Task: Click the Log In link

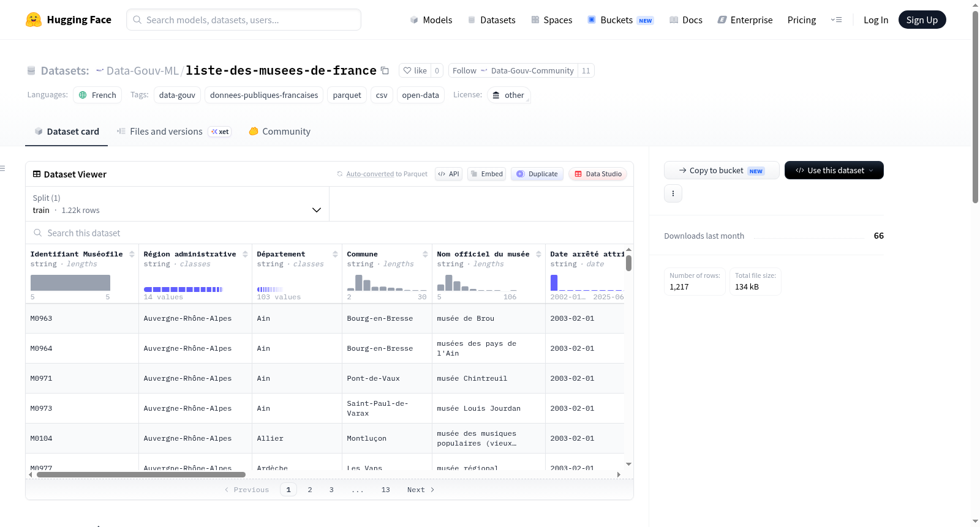Action: pyautogui.click(x=876, y=20)
